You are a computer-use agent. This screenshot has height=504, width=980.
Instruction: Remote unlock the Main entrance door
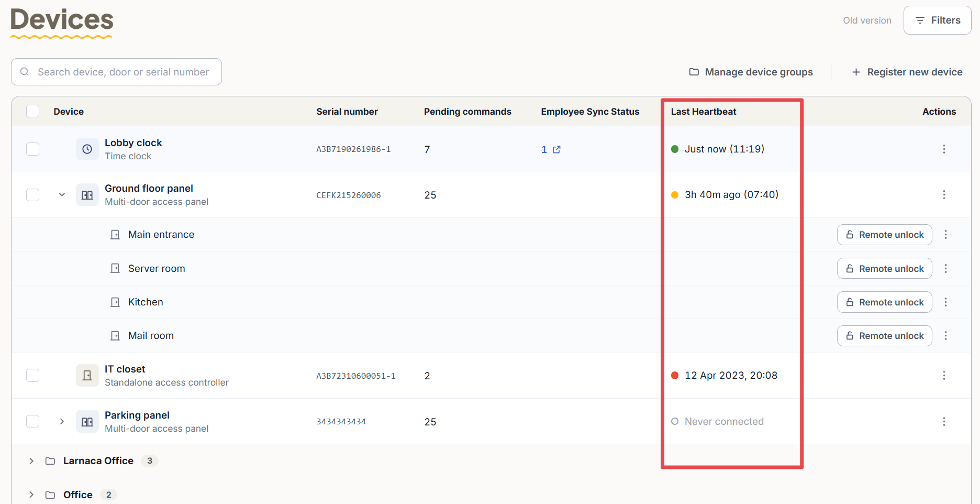[x=885, y=235]
